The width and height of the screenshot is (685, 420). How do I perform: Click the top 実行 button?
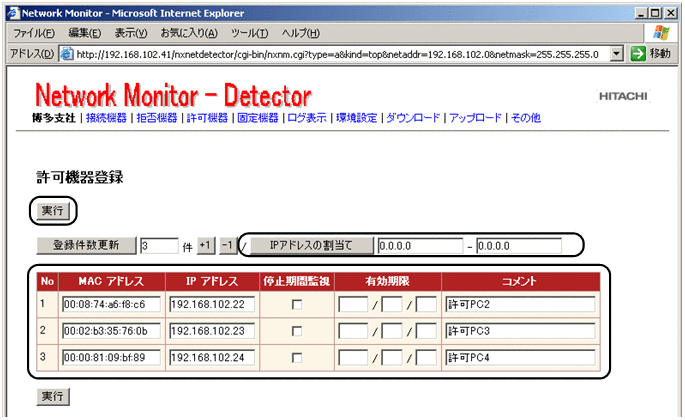point(52,211)
